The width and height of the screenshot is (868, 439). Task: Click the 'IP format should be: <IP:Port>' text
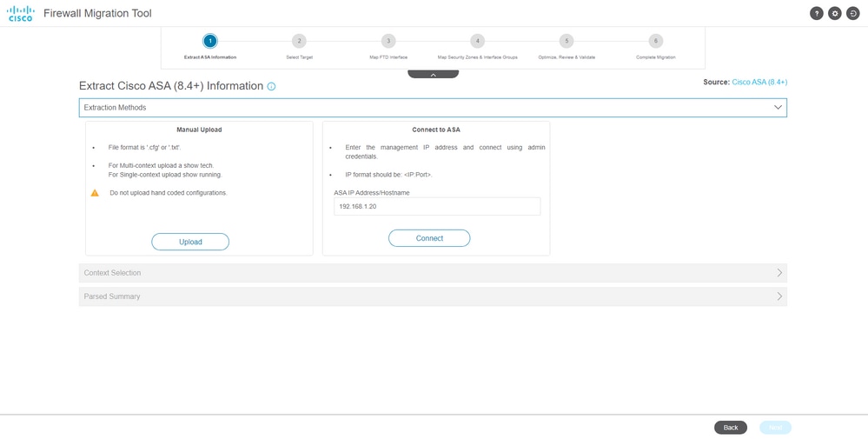click(388, 175)
